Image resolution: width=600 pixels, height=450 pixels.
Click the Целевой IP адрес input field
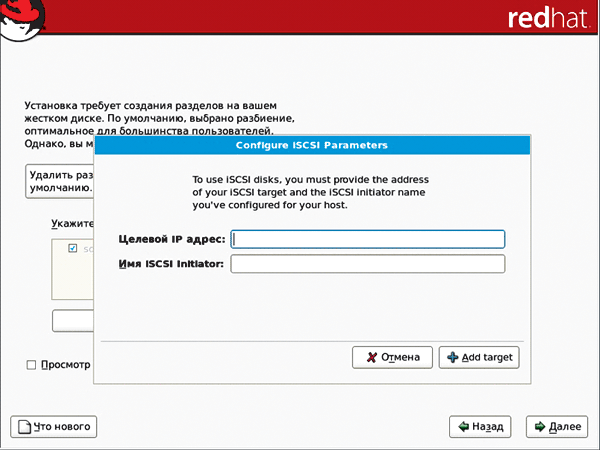(368, 239)
